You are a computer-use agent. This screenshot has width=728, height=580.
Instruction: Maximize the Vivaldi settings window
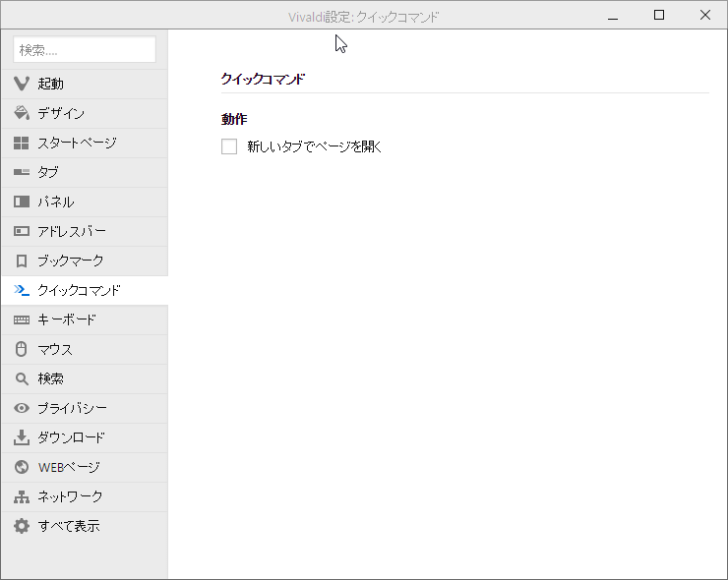click(x=659, y=16)
